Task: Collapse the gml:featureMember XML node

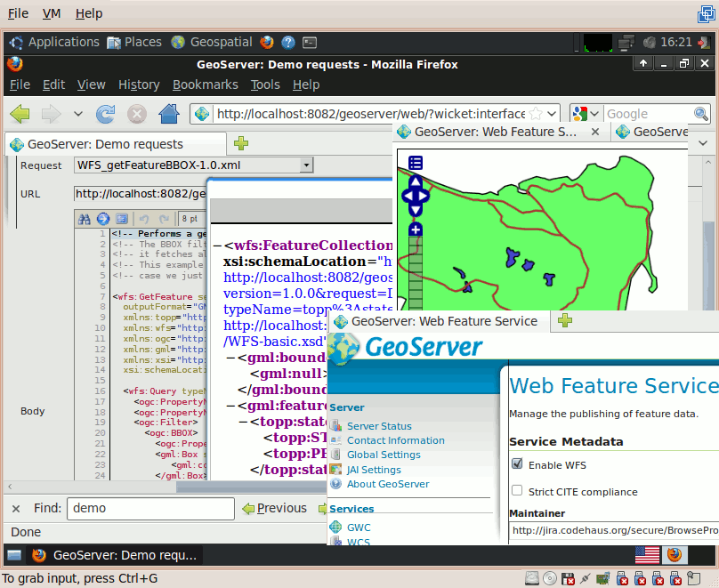Action: pyautogui.click(x=230, y=406)
